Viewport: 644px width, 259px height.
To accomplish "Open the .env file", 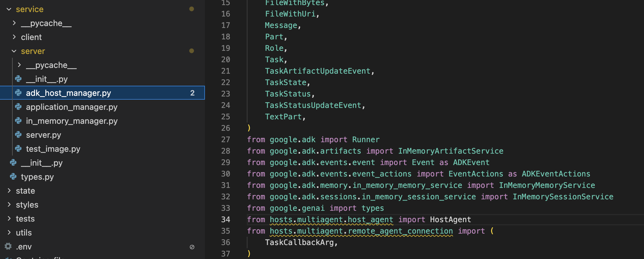I will coord(24,247).
